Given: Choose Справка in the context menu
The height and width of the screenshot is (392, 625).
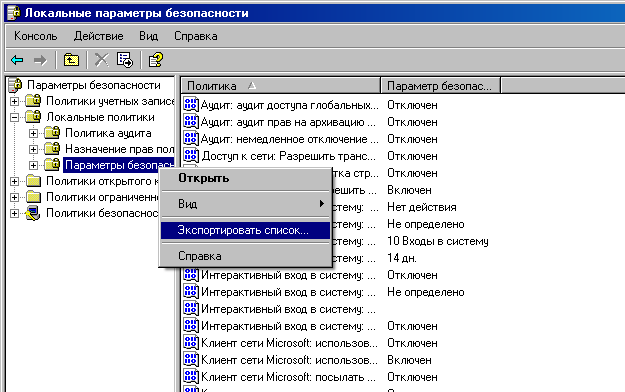Looking at the screenshot, I should pos(245,256).
